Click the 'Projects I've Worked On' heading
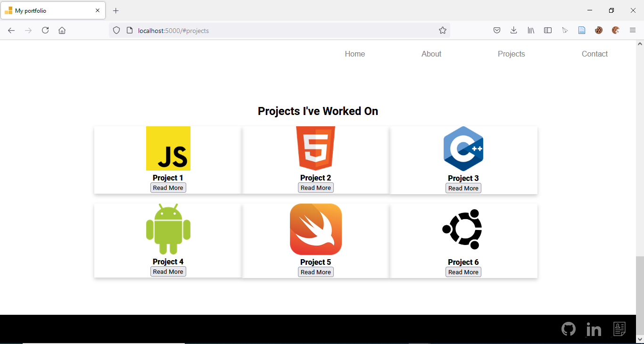The height and width of the screenshot is (344, 644). point(318,111)
